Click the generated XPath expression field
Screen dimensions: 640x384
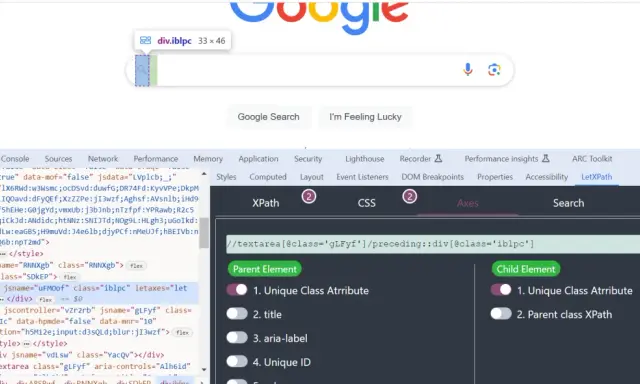tap(433, 244)
